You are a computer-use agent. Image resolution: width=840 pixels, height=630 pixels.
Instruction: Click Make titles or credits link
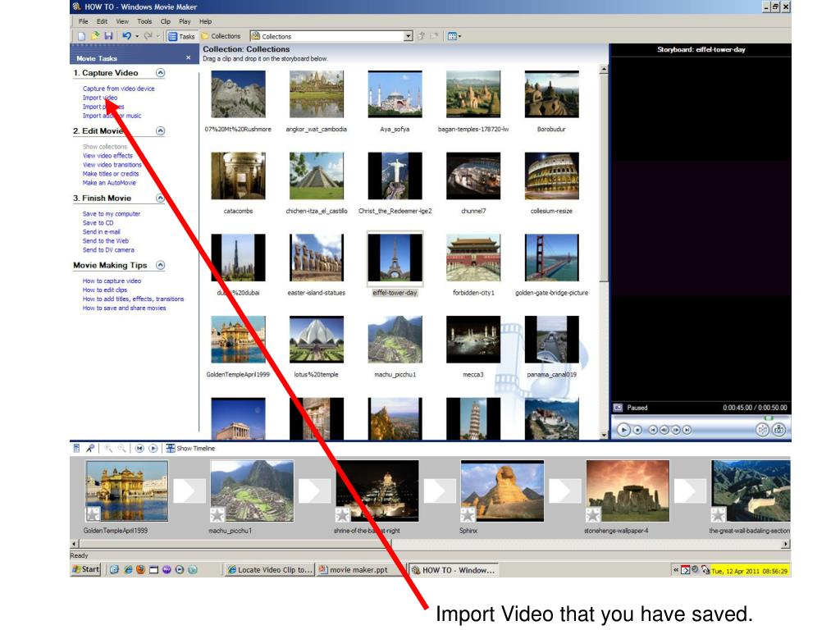[111, 174]
